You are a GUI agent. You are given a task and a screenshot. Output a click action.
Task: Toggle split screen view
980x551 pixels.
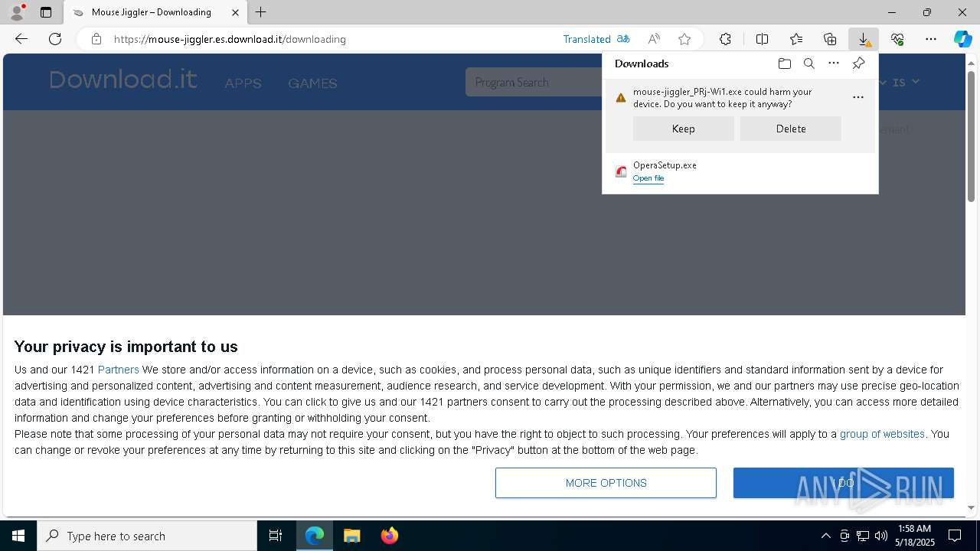pyautogui.click(x=763, y=39)
